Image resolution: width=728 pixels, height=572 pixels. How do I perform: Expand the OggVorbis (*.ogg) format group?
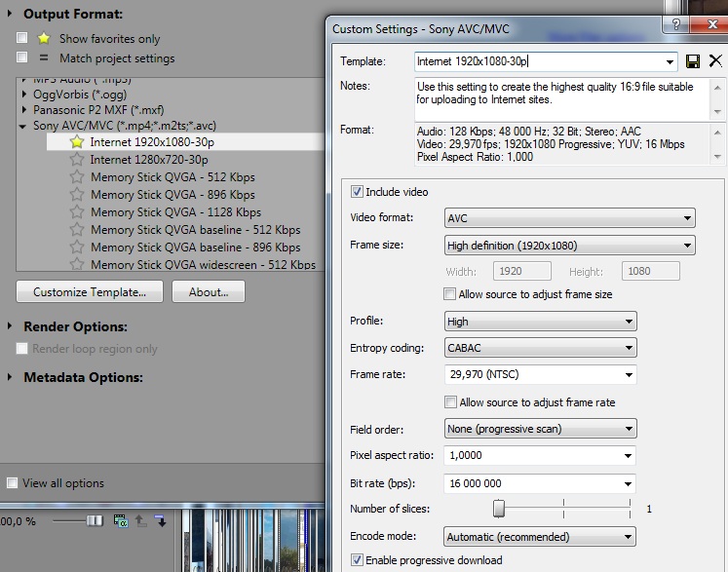pyautogui.click(x=23, y=95)
